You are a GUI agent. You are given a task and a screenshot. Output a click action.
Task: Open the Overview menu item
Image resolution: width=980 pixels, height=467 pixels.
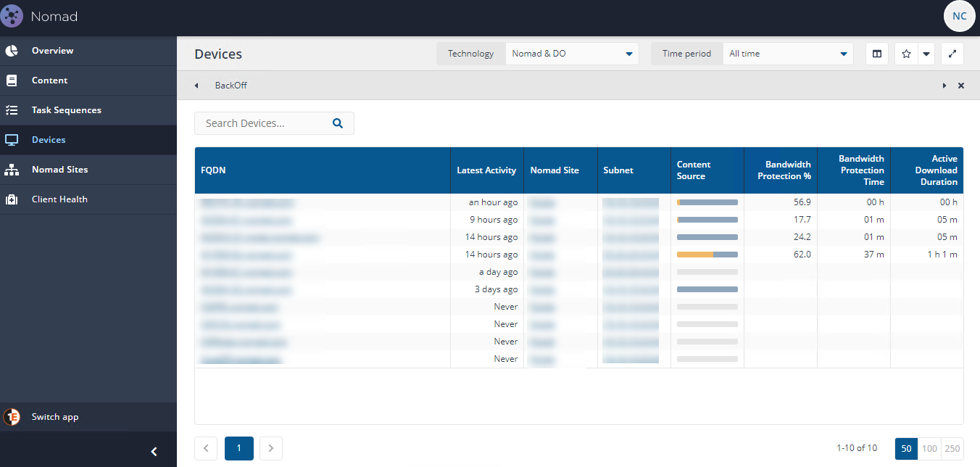(88, 51)
